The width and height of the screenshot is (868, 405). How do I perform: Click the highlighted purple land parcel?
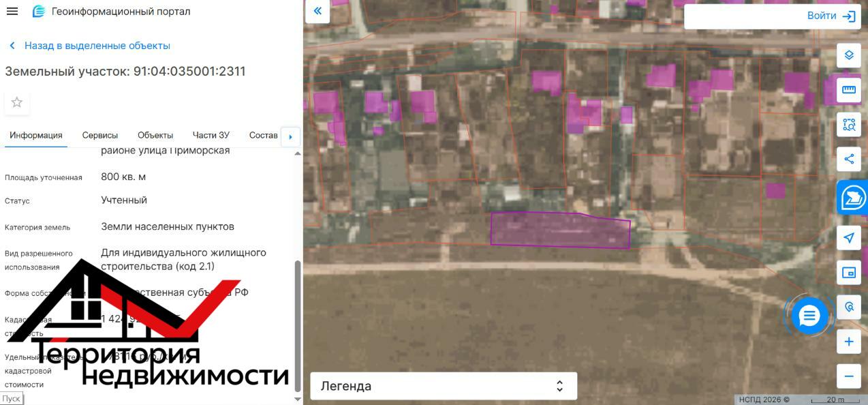[560, 230]
